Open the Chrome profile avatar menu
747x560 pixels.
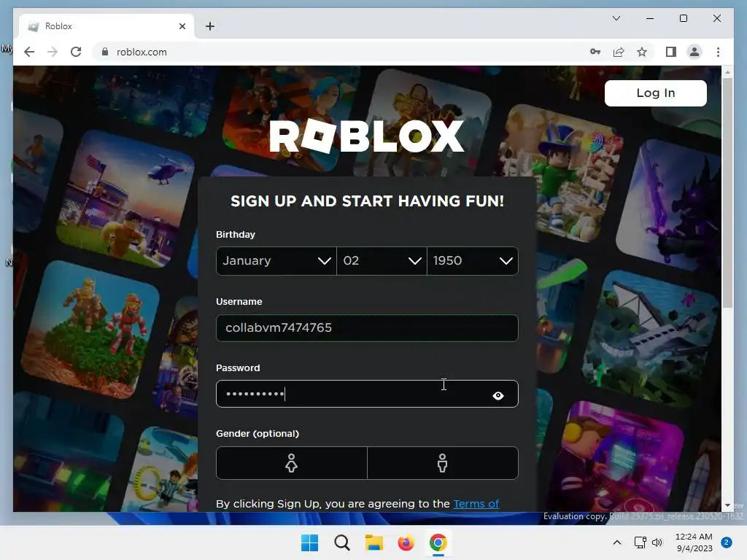click(694, 52)
